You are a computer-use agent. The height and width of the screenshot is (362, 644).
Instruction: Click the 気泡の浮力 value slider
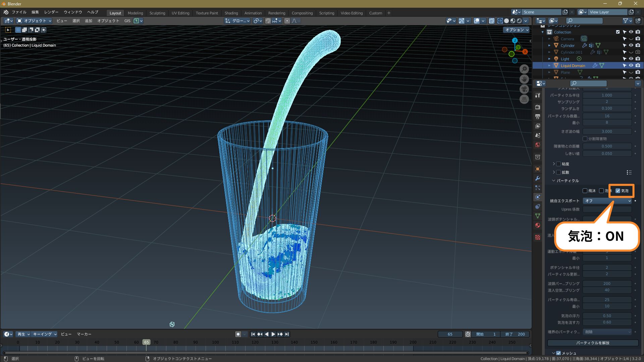coord(607,316)
